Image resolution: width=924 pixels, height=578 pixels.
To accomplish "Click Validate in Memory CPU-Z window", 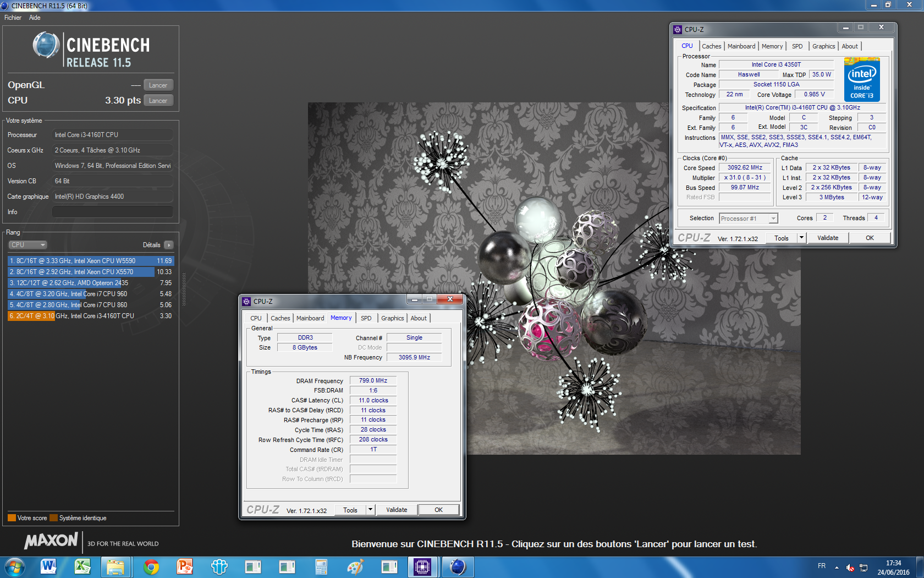I will pyautogui.click(x=397, y=510).
